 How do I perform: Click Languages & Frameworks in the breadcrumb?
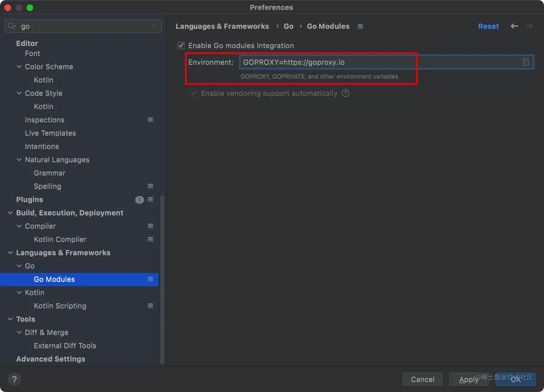pos(222,26)
